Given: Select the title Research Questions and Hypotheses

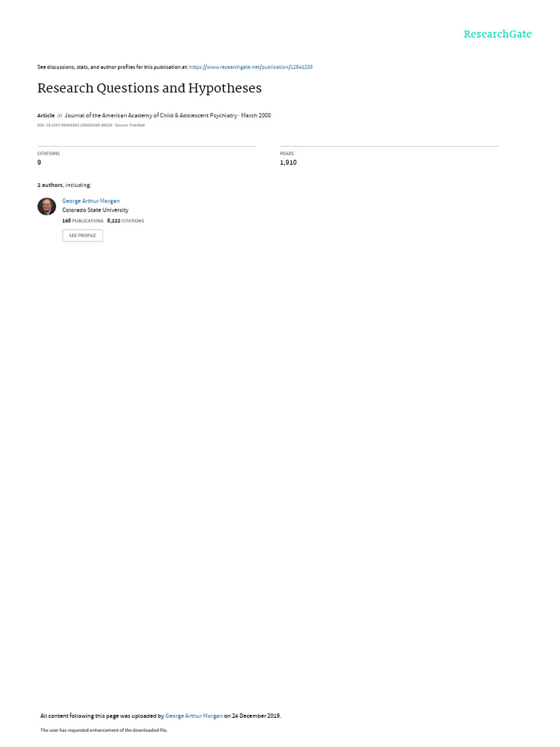Looking at the screenshot, I should 149,88.
